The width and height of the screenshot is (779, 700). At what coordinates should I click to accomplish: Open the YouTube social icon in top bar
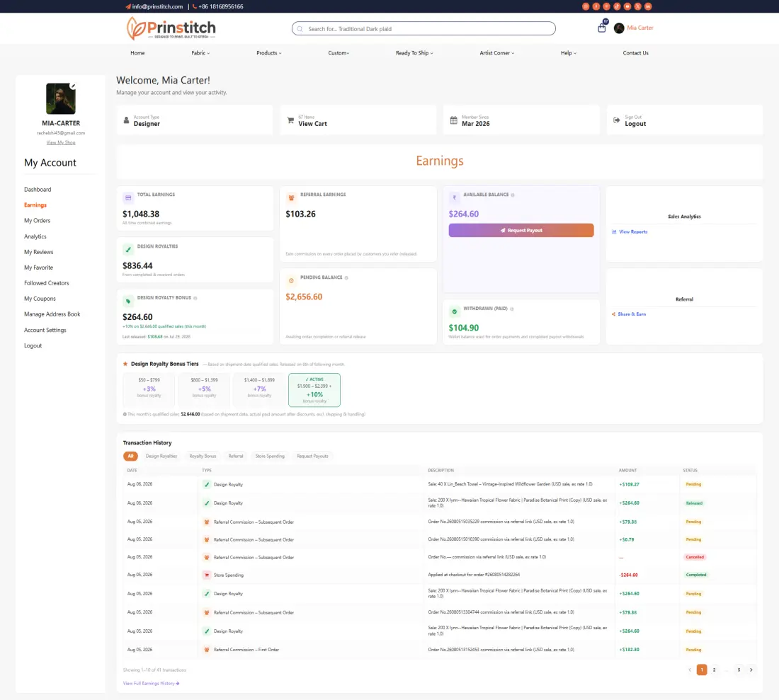pos(627,6)
